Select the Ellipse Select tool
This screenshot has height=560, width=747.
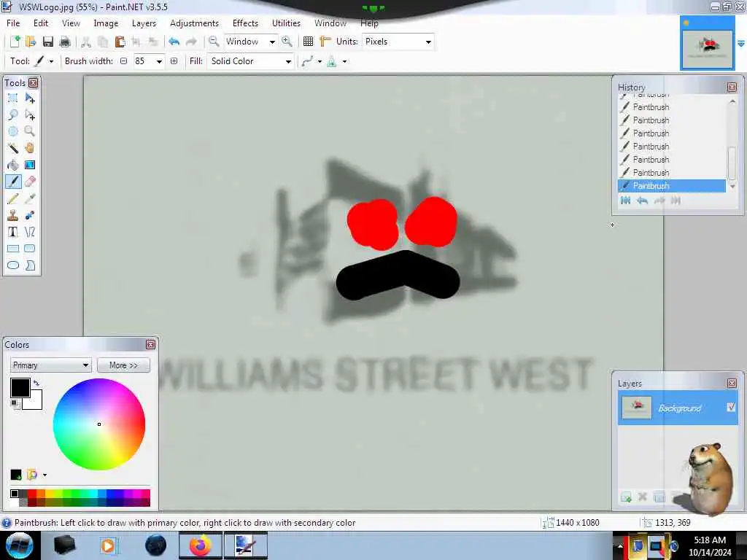(13, 131)
